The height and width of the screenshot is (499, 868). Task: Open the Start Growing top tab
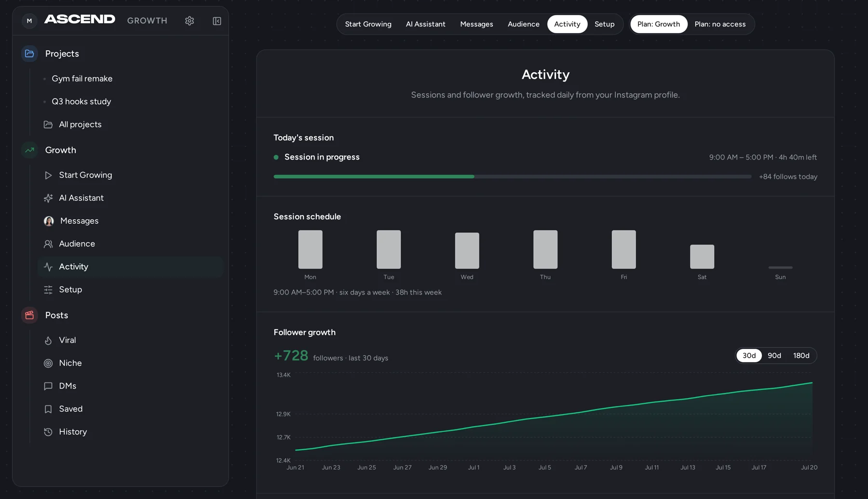pyautogui.click(x=368, y=24)
